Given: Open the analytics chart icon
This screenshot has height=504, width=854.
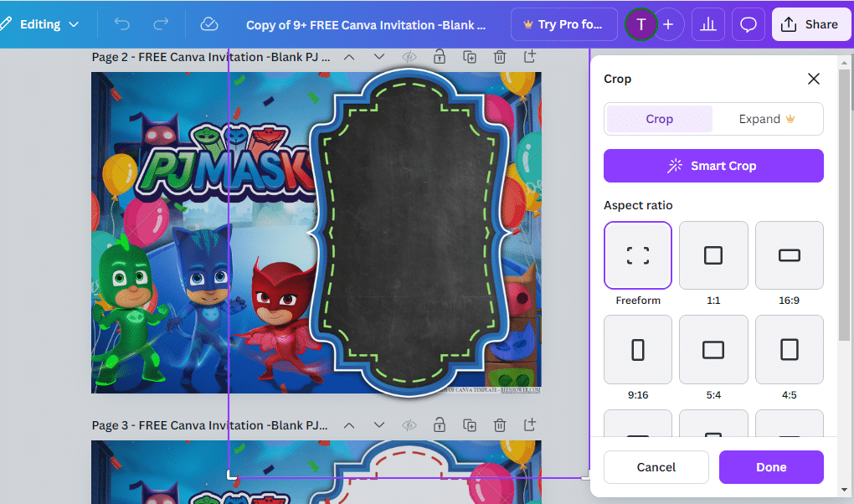Looking at the screenshot, I should click(x=708, y=24).
